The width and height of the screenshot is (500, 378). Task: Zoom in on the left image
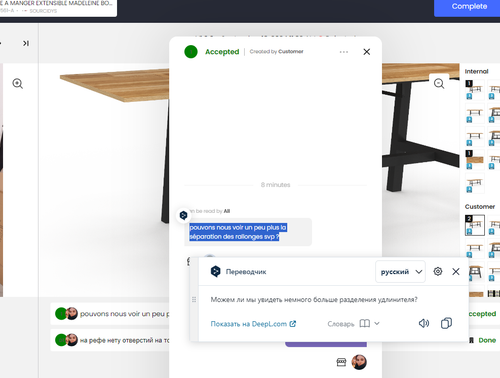pos(17,83)
